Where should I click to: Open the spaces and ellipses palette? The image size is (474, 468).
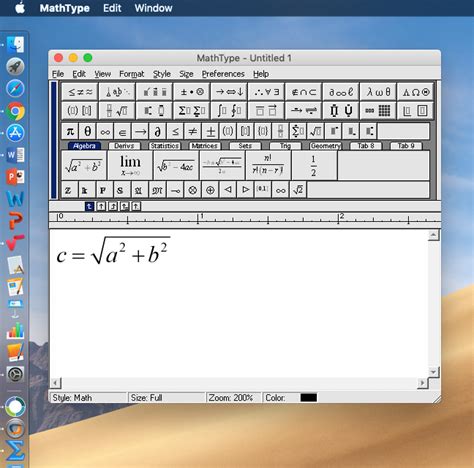pos(117,92)
